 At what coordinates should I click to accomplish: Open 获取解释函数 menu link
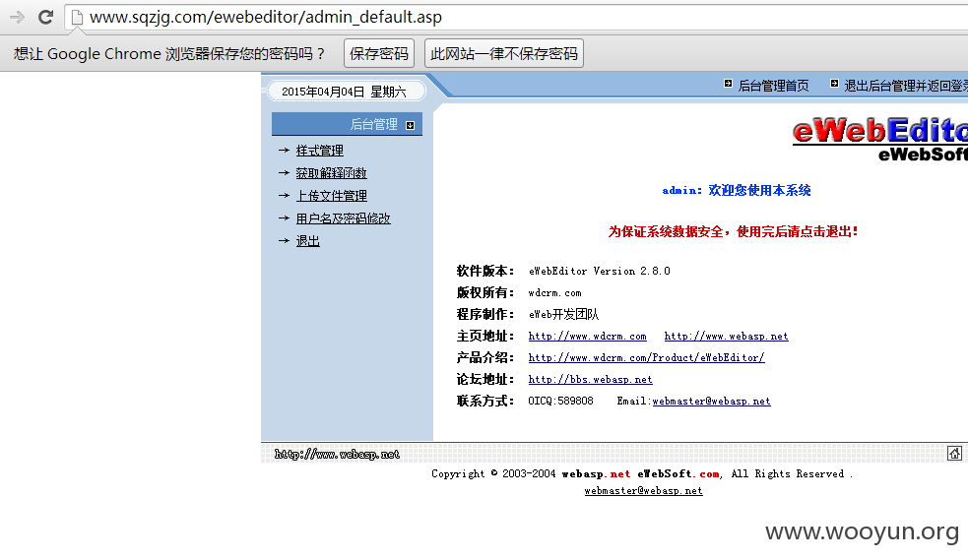[x=332, y=173]
